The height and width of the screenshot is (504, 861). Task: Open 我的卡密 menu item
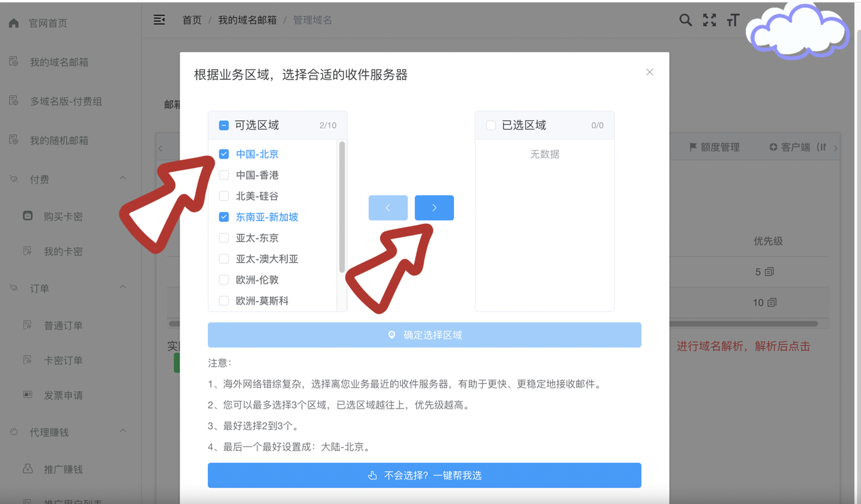click(x=63, y=251)
